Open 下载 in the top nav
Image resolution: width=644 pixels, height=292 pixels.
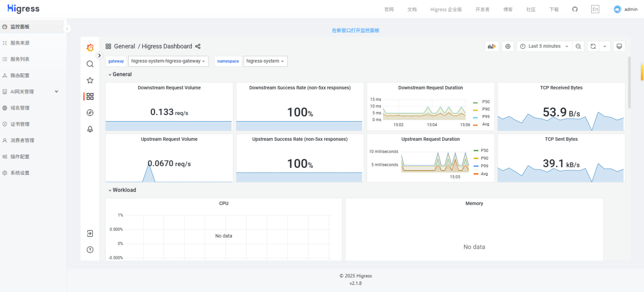554,9
